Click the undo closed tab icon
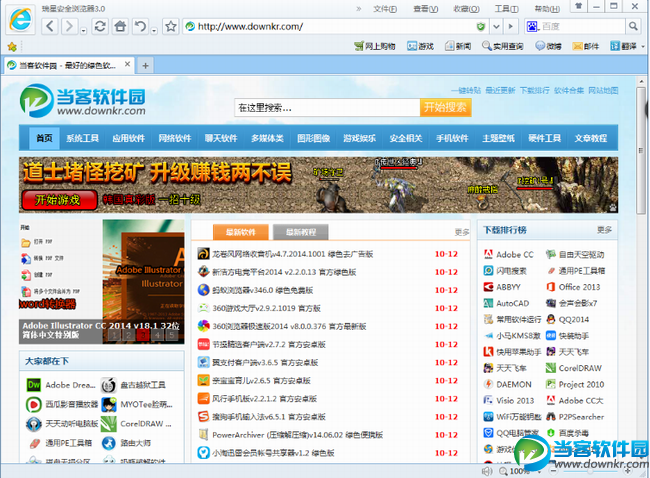The image size is (650, 478). (141, 27)
